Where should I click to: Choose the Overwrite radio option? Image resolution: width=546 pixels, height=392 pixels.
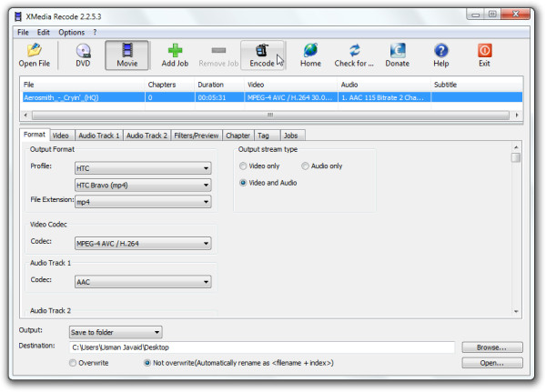[x=73, y=363]
